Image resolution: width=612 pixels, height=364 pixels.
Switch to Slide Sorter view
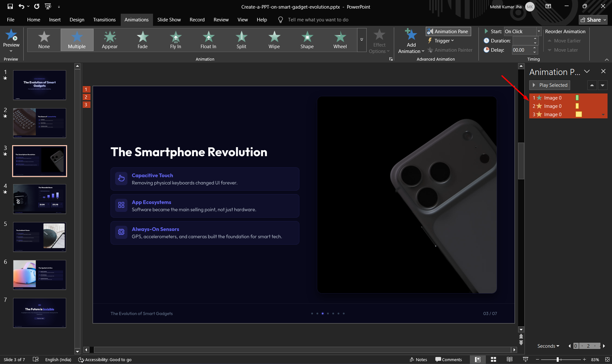pos(493,360)
